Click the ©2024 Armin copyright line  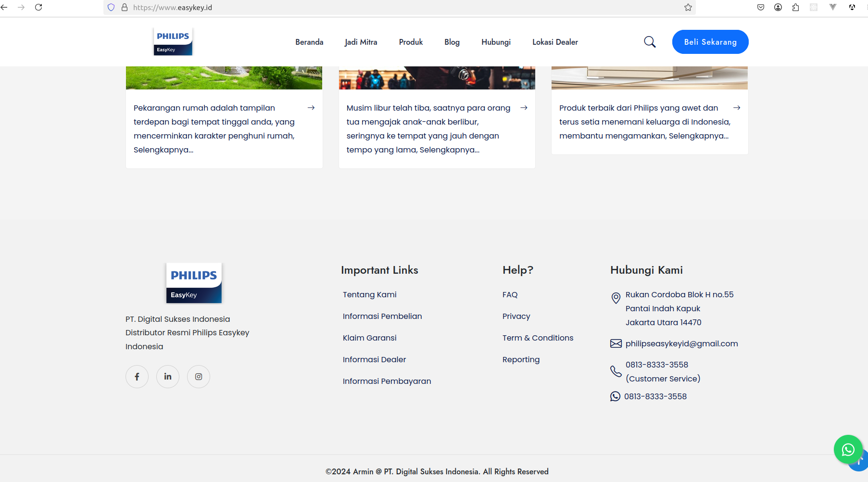pos(437,471)
